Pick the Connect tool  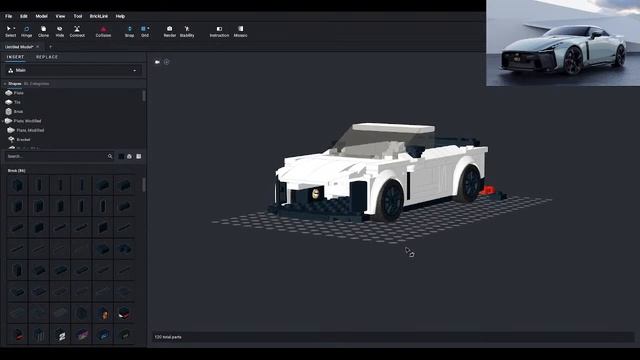tap(77, 31)
